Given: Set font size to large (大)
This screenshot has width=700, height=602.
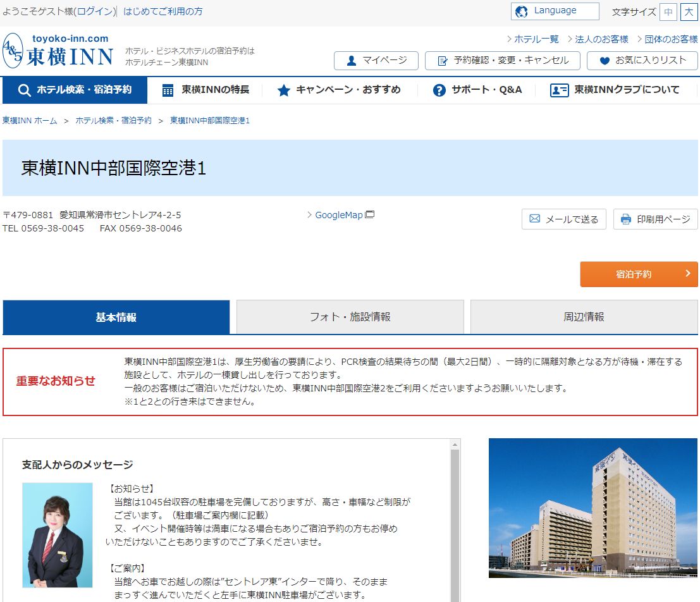Looking at the screenshot, I should coord(689,12).
